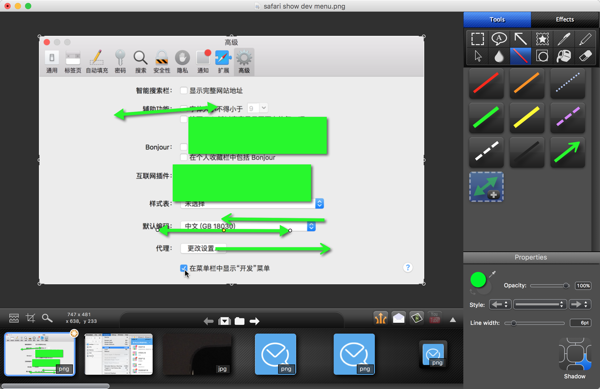
Task: Choose the white dashed line preset
Action: tap(486, 151)
